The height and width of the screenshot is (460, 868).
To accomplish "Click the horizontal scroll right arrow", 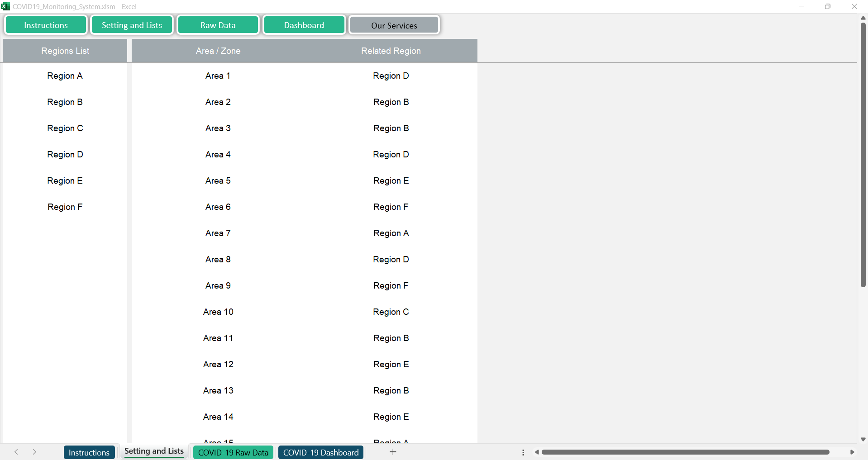I will (852, 452).
